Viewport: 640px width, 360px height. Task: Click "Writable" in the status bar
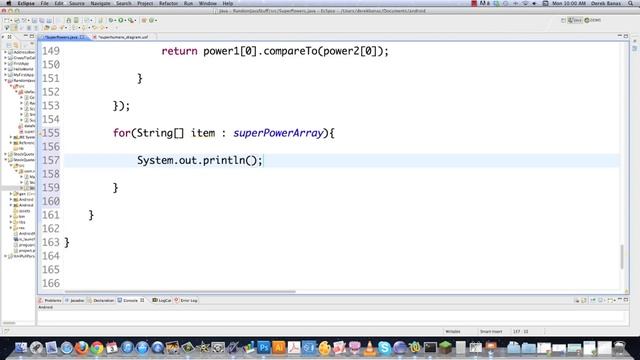tap(453, 331)
